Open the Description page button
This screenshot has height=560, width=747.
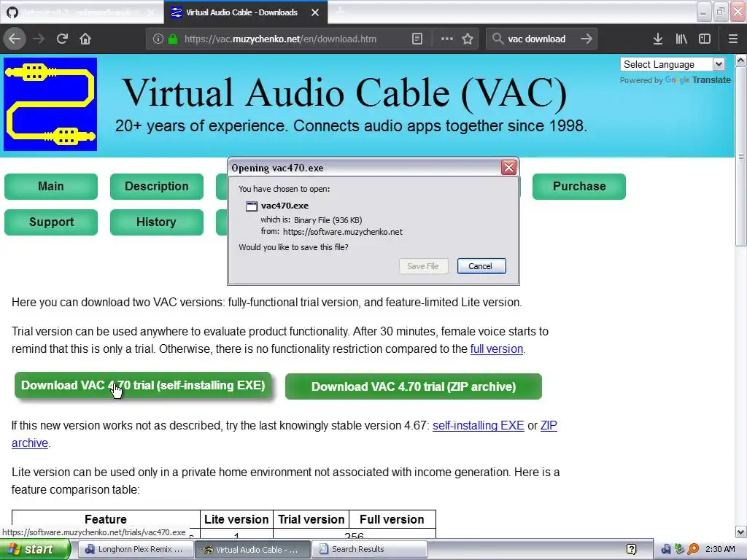[157, 186]
